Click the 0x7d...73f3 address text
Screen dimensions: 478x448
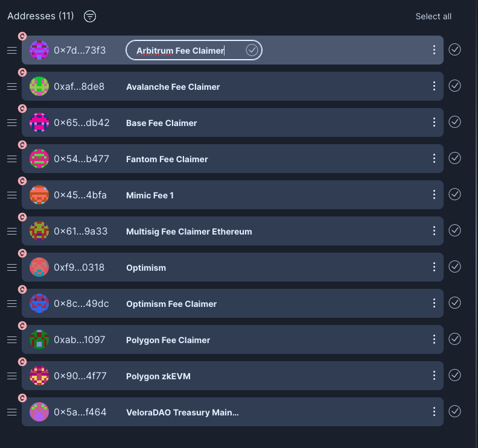click(80, 50)
